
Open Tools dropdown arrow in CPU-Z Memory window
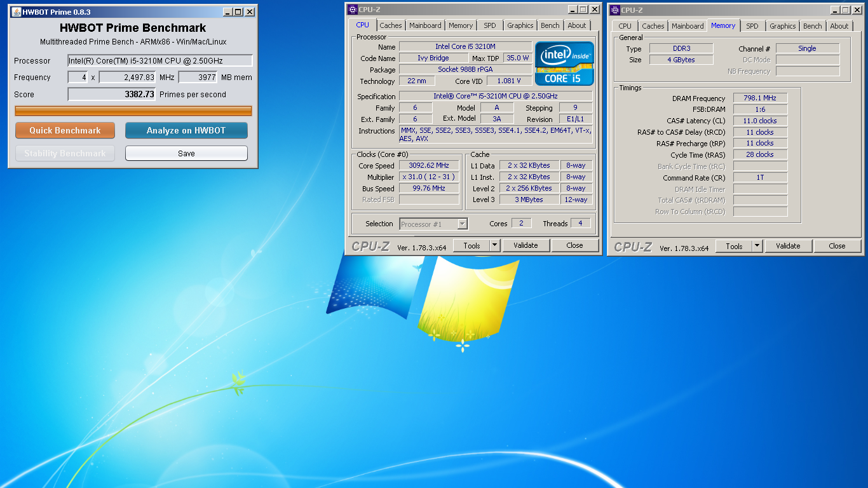[x=757, y=246]
